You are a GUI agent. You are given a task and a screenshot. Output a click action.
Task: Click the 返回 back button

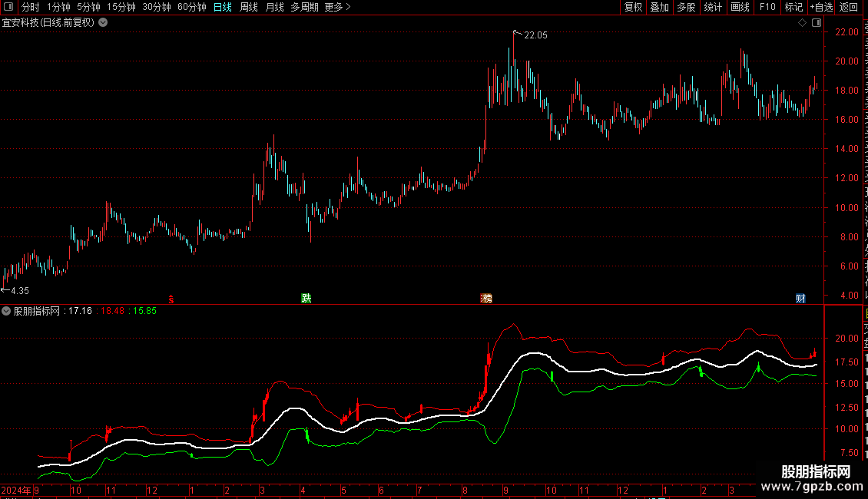pos(849,7)
